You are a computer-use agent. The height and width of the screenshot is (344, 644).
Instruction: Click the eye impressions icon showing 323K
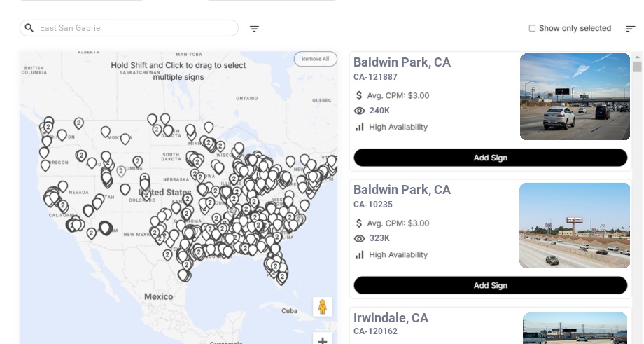coord(360,239)
